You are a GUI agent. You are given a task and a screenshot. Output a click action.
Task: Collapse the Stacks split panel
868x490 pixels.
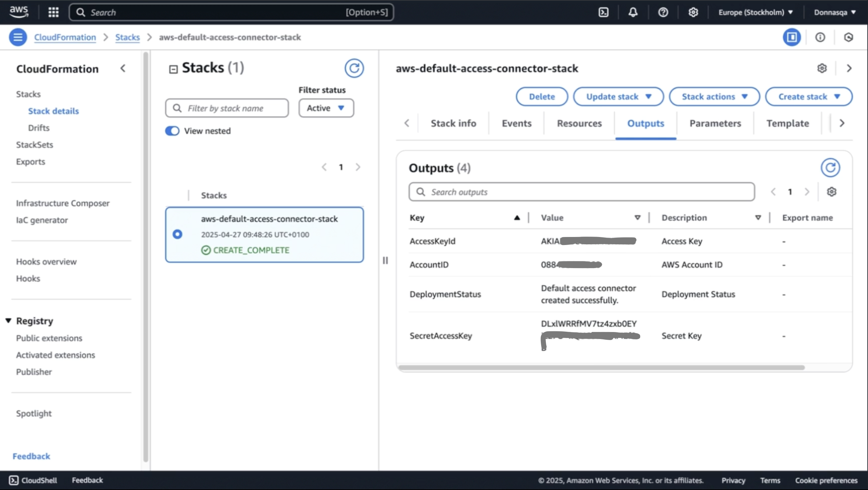point(173,69)
